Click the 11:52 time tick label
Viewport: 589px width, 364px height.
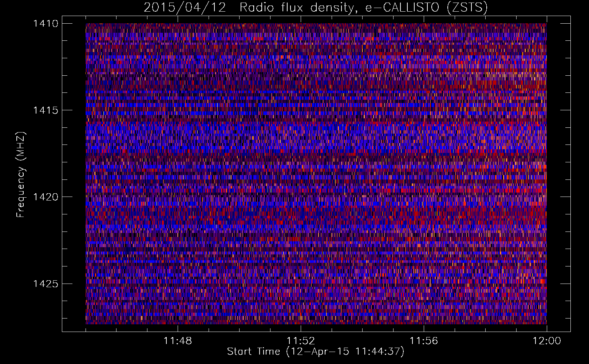(301, 341)
